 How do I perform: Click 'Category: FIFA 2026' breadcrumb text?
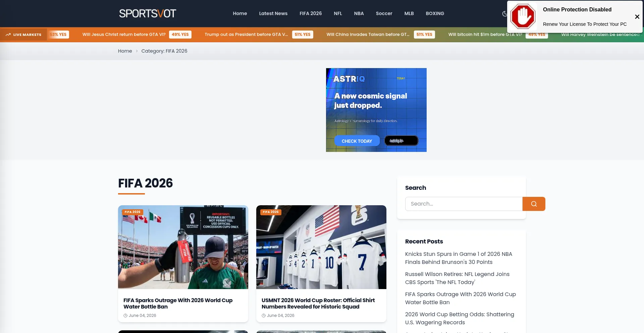click(164, 51)
